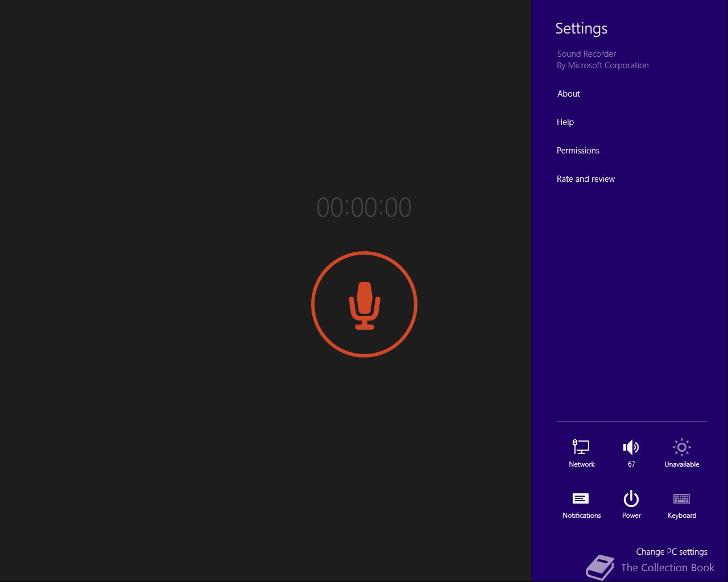
Task: Open Help in Settings pane
Action: [565, 122]
